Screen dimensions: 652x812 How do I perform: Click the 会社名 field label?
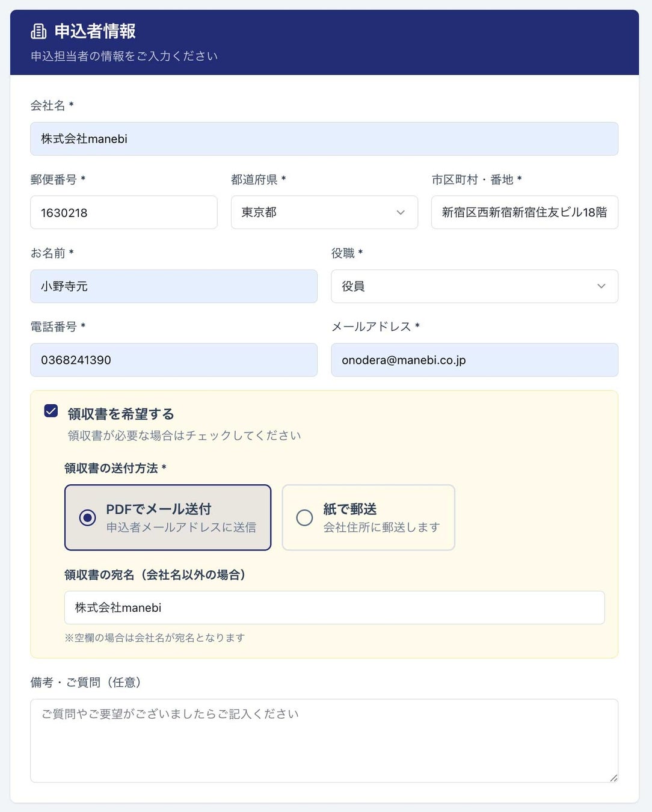pyautogui.click(x=48, y=106)
